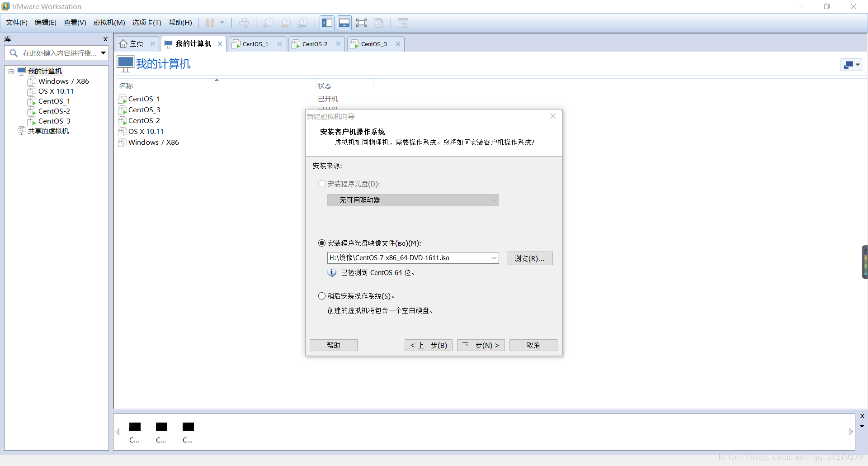Screen dimensions: 868x466
Task: Close the CentOS-2 tab
Action: click(338, 44)
